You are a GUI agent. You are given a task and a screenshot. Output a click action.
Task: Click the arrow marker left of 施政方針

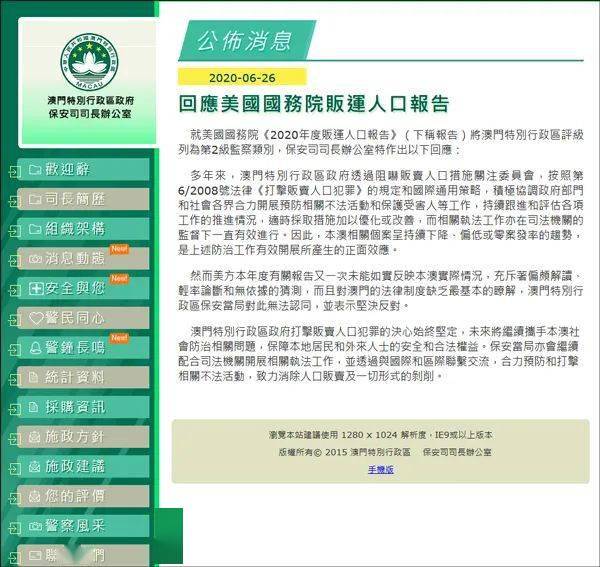(13, 439)
